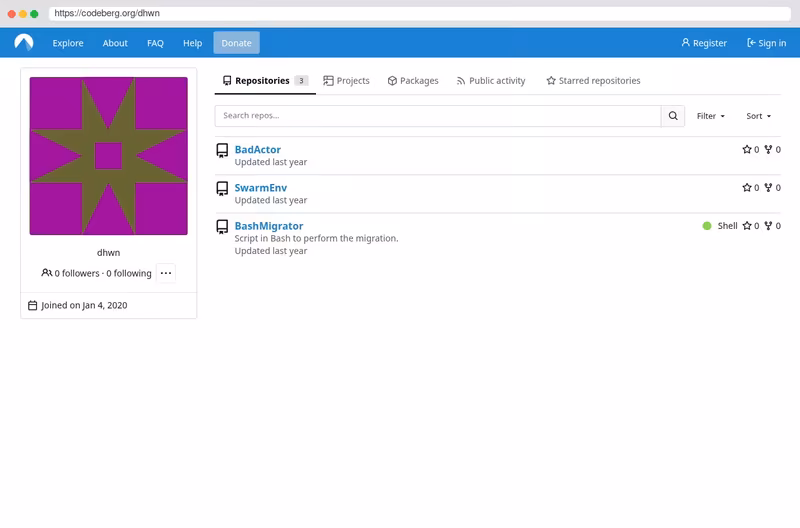
Task: Open the three-dots user actions menu
Action: point(166,273)
